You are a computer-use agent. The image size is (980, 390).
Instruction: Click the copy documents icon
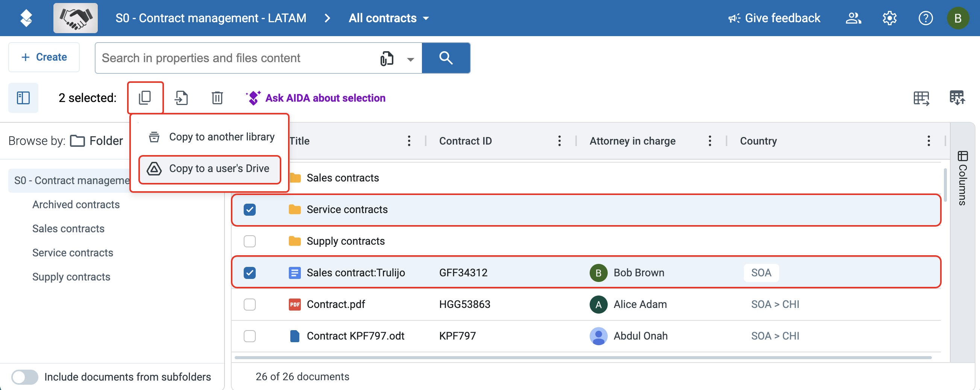point(145,98)
